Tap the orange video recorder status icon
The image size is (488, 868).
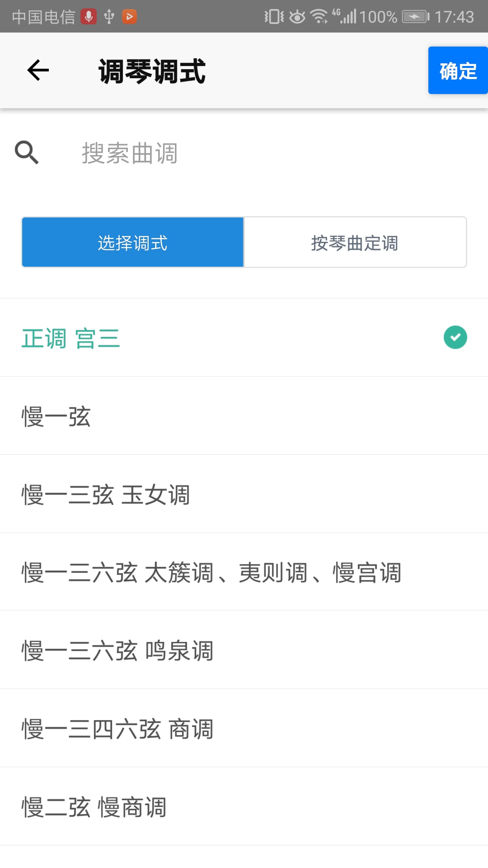129,17
